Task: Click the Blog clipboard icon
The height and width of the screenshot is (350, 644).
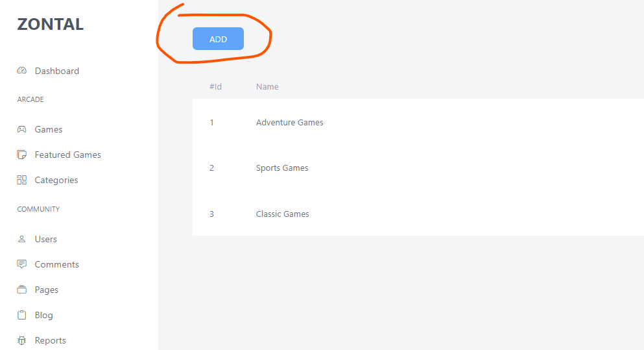Action: (22, 315)
